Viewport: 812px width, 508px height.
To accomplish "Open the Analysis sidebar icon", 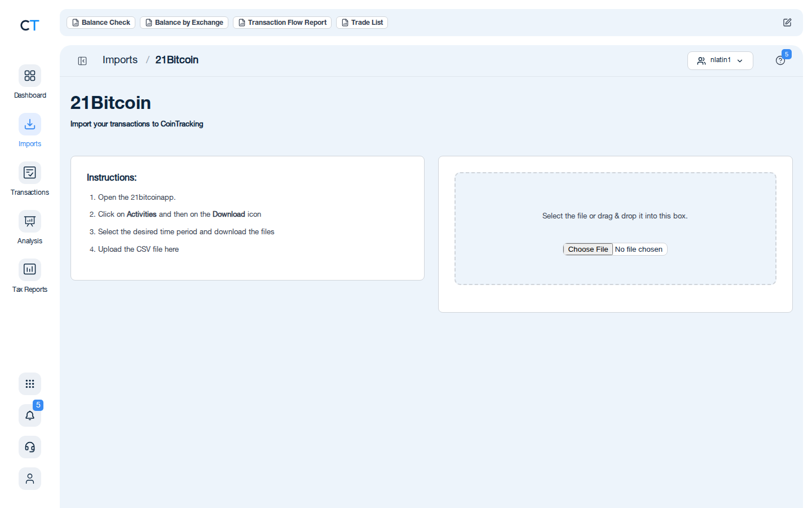I will pyautogui.click(x=30, y=221).
